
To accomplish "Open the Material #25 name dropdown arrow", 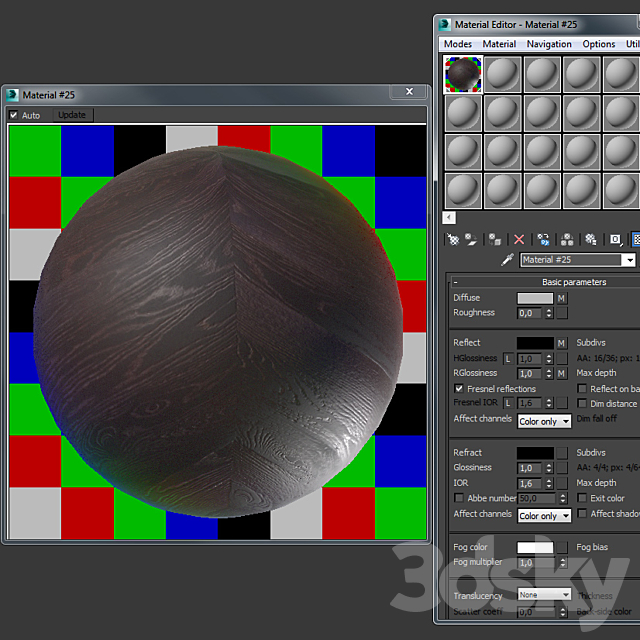I will tap(630, 260).
